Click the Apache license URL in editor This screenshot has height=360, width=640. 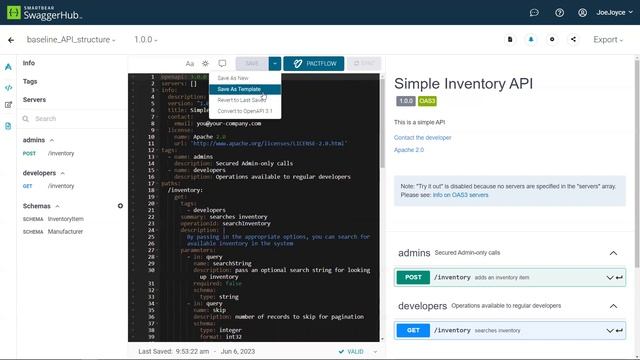tap(269, 143)
